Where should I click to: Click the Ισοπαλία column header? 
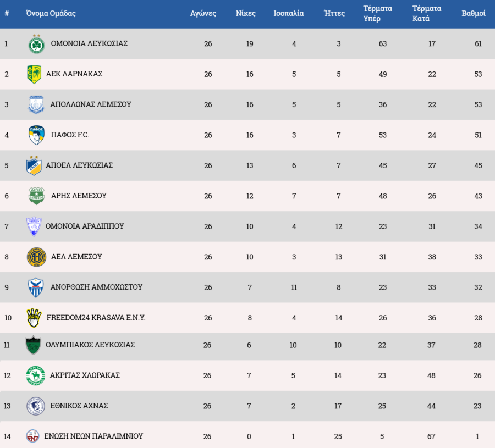click(289, 14)
